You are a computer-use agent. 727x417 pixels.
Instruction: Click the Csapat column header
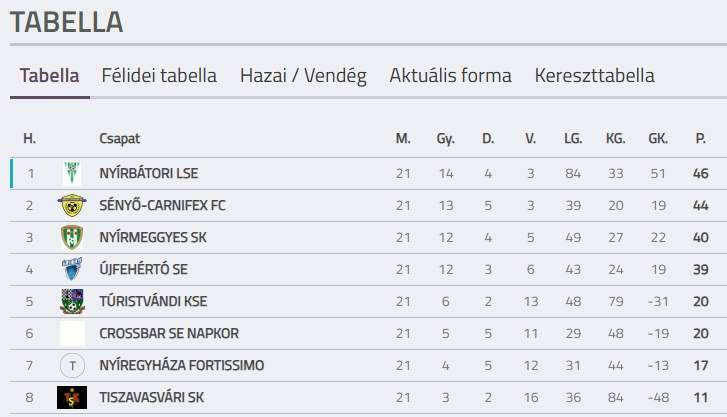pos(120,138)
